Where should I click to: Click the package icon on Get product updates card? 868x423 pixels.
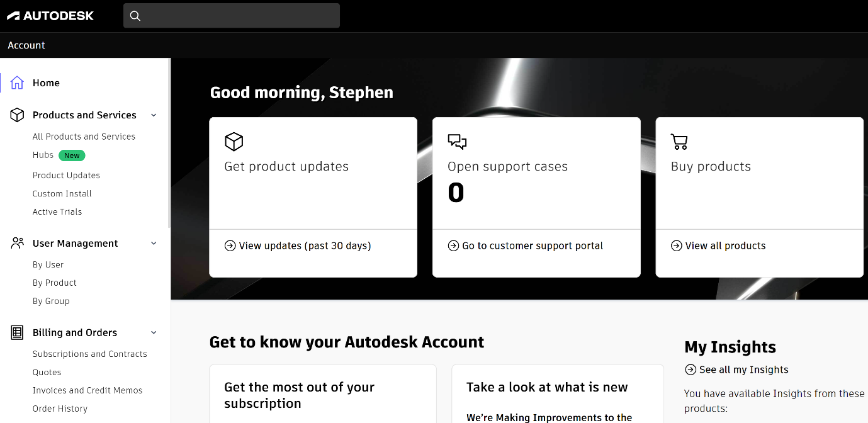(x=234, y=142)
